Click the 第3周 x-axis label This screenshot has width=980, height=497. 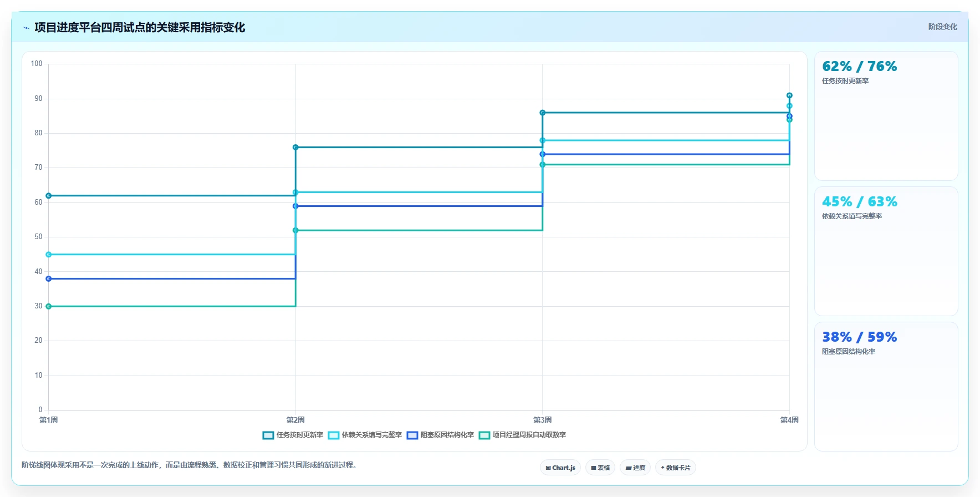(x=543, y=420)
